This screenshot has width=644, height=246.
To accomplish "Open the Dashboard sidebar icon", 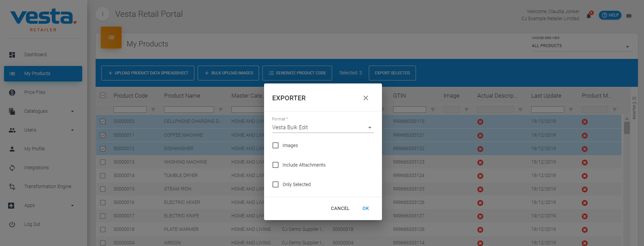I will tap(12, 55).
